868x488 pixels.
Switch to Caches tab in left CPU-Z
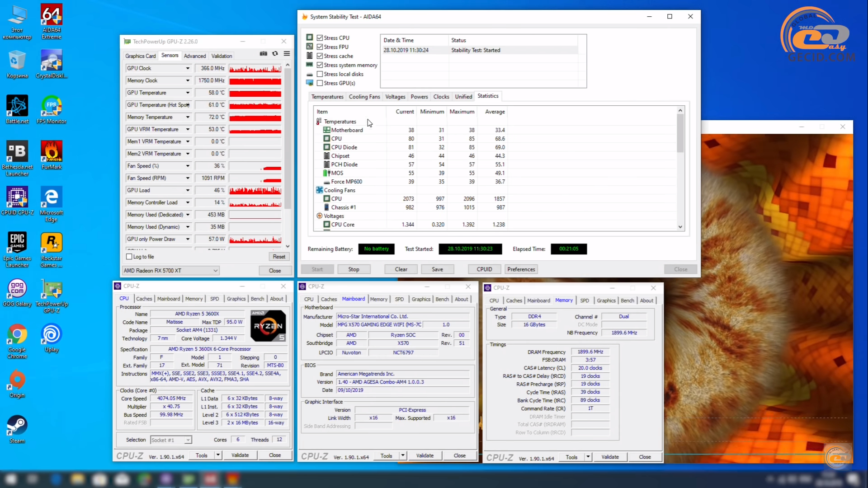[144, 299]
